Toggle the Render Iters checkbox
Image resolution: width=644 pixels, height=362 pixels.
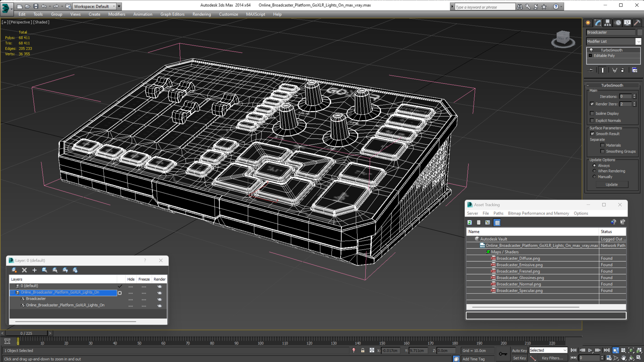point(592,104)
